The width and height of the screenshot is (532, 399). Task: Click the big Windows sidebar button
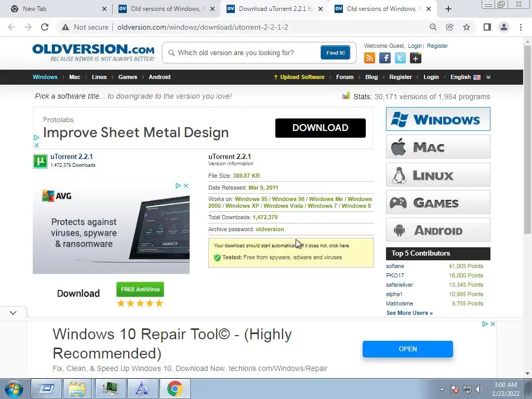(x=438, y=119)
